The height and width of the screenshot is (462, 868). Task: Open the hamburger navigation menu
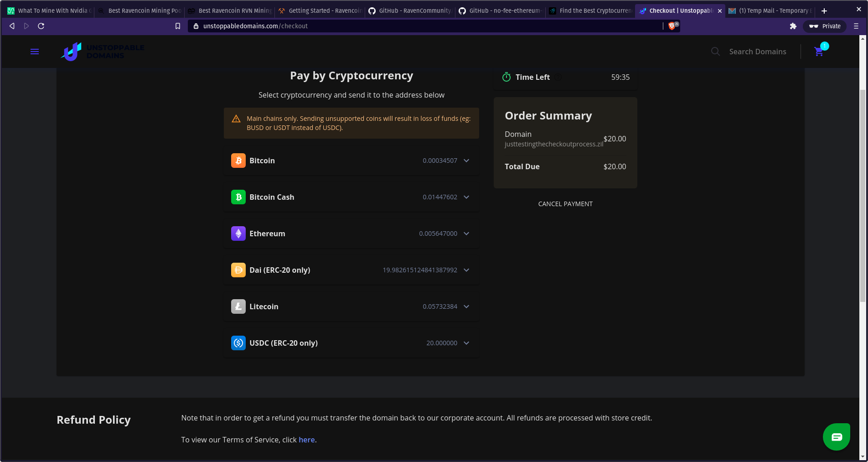click(x=35, y=52)
